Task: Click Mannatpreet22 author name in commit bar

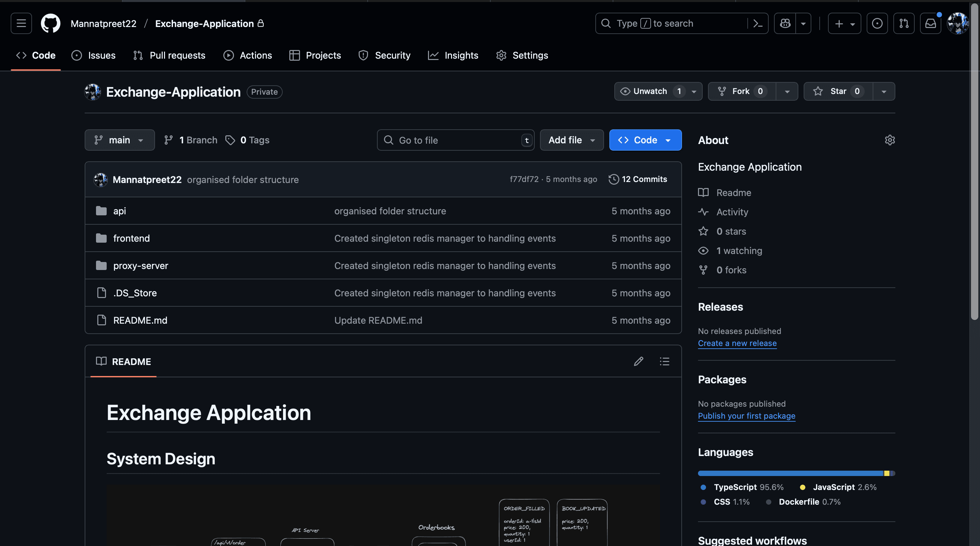Action: click(x=147, y=180)
